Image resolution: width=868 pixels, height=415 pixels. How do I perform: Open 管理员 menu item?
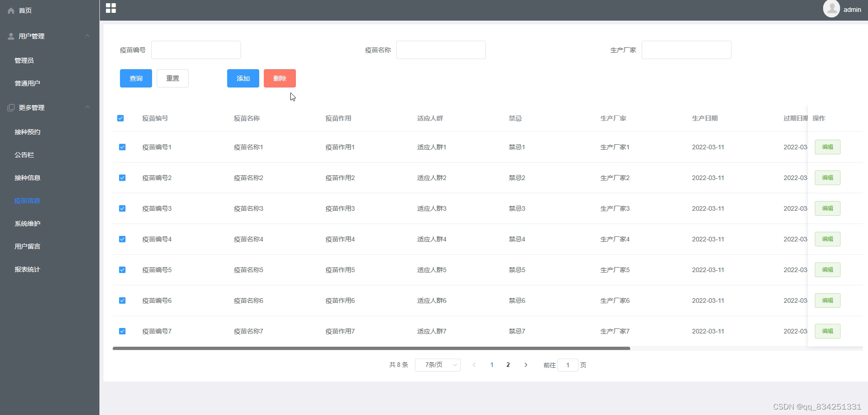click(24, 60)
